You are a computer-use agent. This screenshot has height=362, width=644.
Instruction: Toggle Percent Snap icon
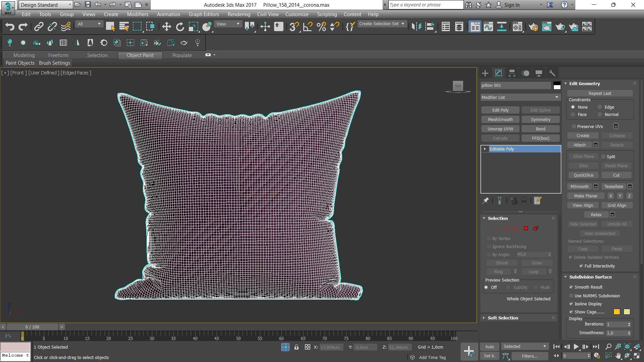321,27
